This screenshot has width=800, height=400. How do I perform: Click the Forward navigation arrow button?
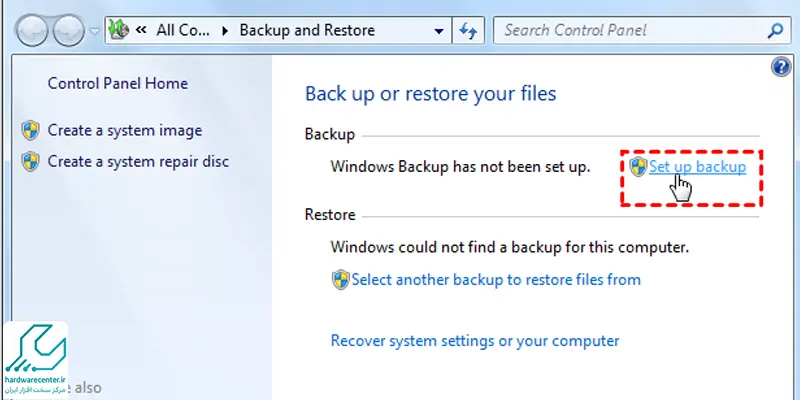pyautogui.click(x=68, y=31)
